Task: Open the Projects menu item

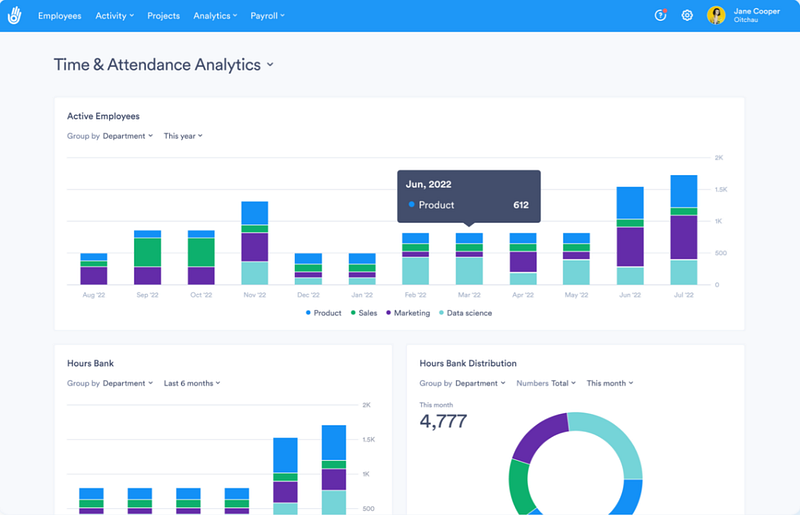Action: [163, 16]
